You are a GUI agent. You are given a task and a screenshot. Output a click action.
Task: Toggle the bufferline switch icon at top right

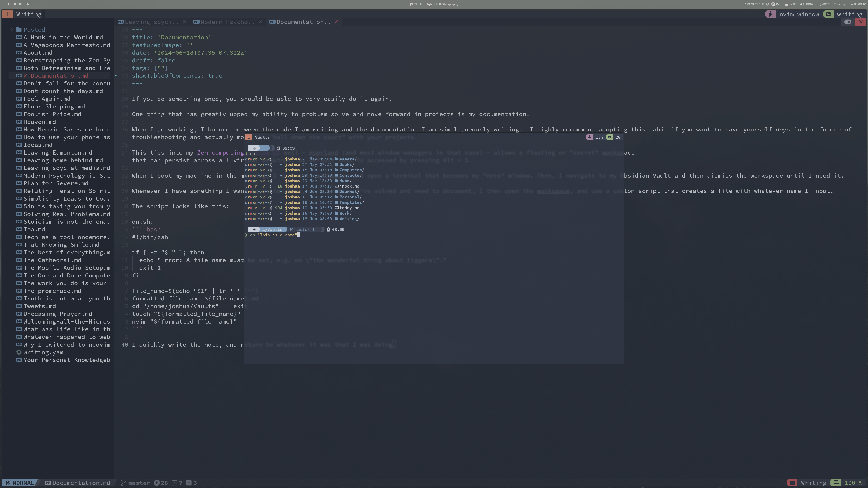coord(848,22)
